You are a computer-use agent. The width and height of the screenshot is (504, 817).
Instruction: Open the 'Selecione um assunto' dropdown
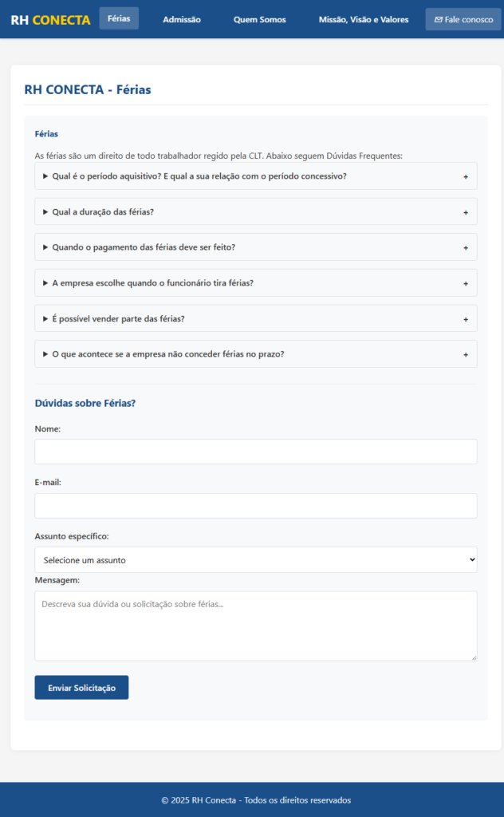(x=255, y=560)
